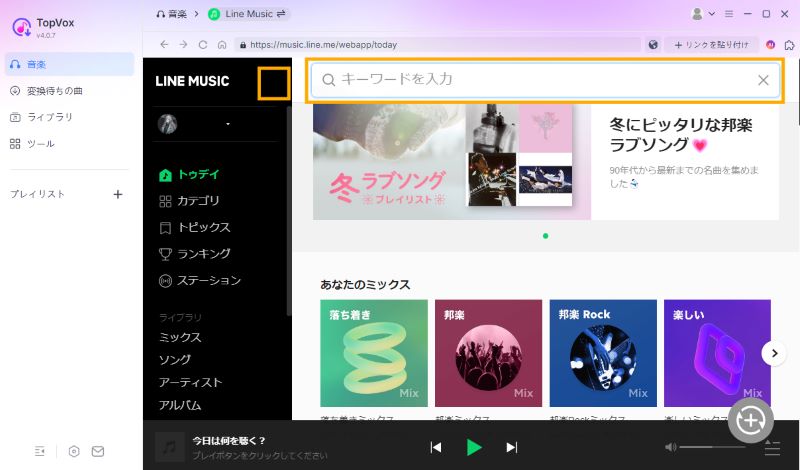Open the 音楽 section in the TopVox sidebar
800x470 pixels.
(69, 64)
